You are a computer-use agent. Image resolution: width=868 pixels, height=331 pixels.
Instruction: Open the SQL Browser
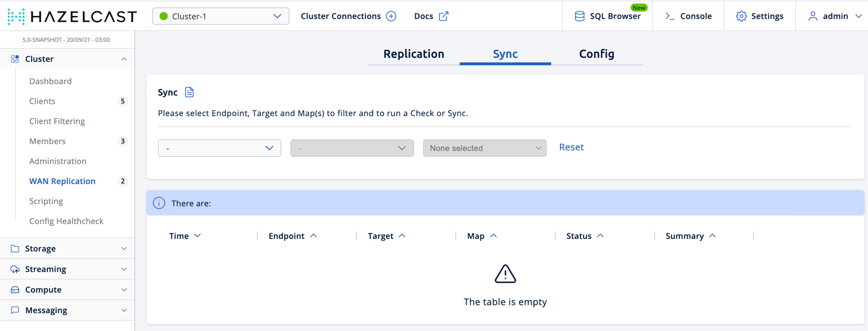point(607,16)
